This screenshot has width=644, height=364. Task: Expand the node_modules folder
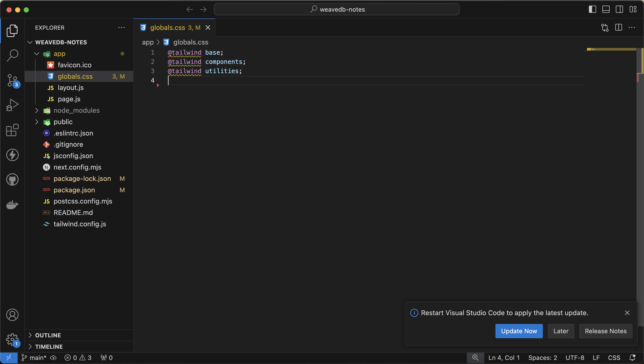pyautogui.click(x=76, y=110)
